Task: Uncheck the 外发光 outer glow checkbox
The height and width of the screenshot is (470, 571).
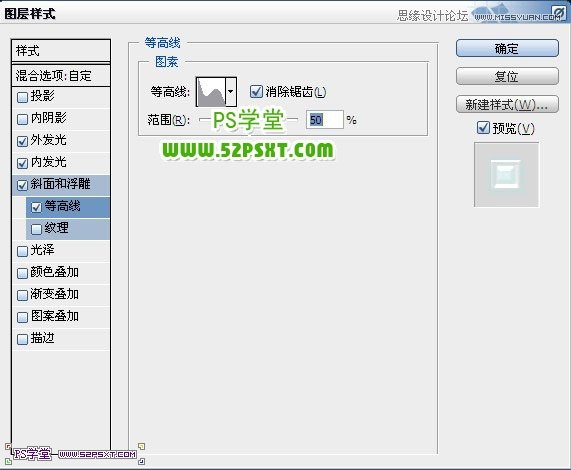Action: click(22, 141)
